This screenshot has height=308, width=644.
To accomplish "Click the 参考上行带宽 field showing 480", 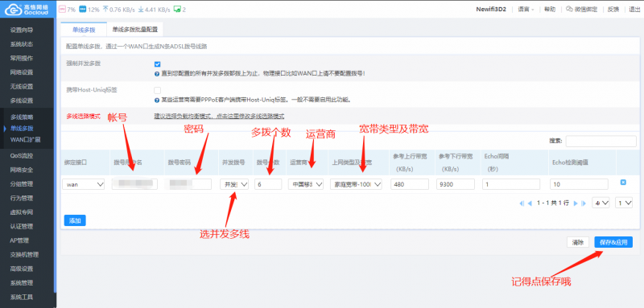I will [410, 184].
